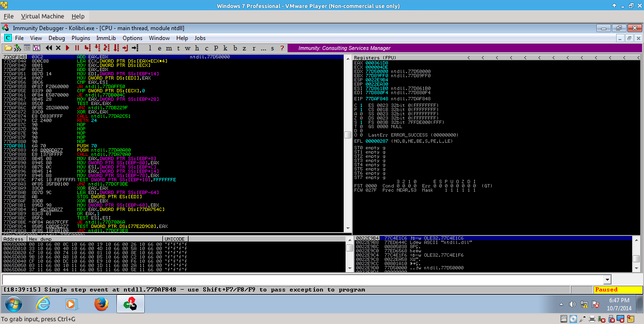This screenshot has width=644, height=324.
Task: Click the disassembly pane vertical scrollbar thumb
Action: 348,135
